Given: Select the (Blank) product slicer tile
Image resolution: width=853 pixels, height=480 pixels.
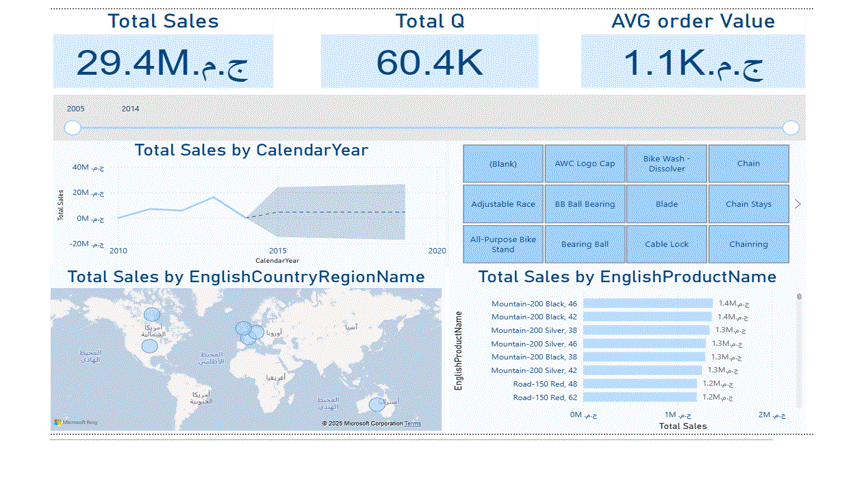Looking at the screenshot, I should coord(503,163).
